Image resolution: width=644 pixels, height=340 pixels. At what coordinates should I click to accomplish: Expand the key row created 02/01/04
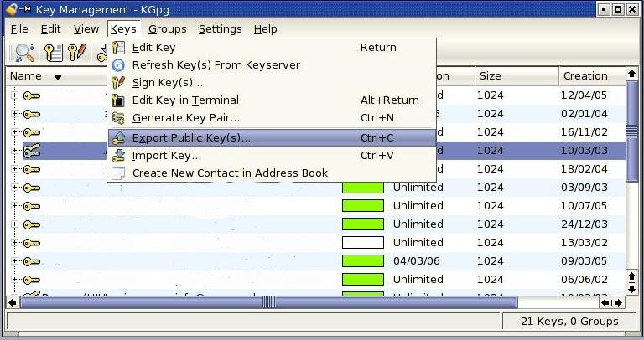[14, 114]
